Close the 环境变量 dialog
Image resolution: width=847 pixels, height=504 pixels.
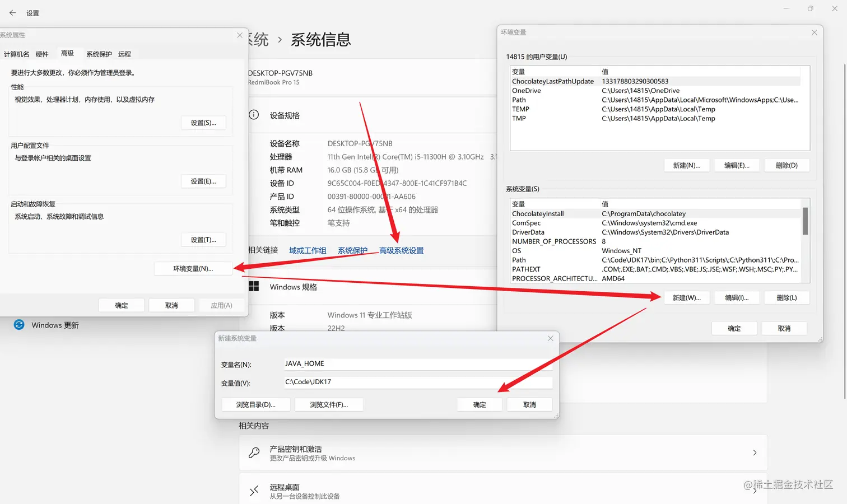point(814,32)
